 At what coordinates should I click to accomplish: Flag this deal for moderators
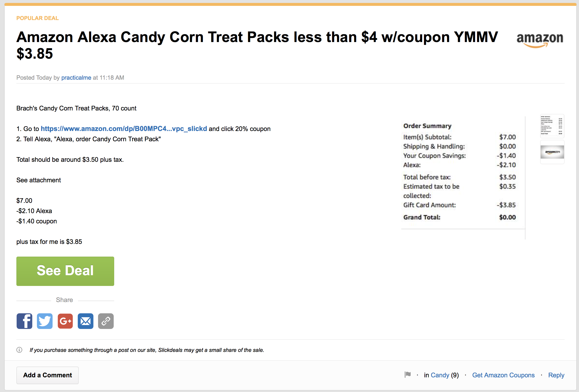point(407,375)
